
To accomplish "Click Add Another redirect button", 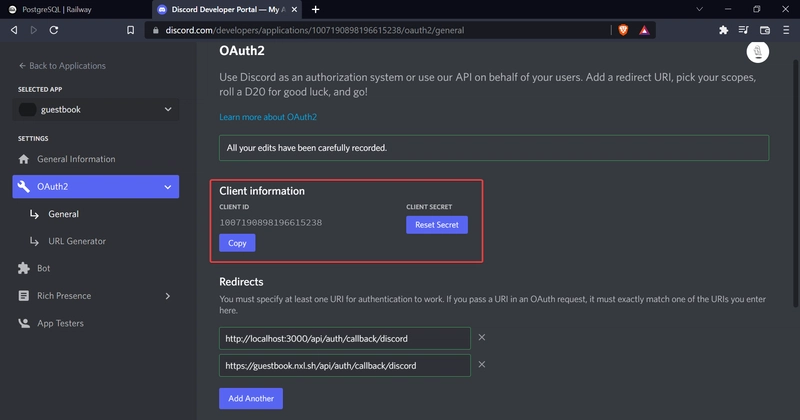I will (251, 398).
